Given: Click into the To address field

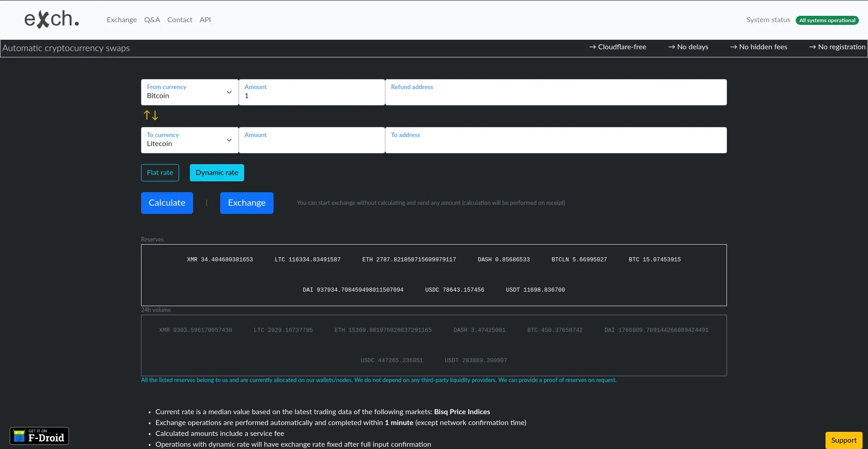Looking at the screenshot, I should pyautogui.click(x=556, y=140).
